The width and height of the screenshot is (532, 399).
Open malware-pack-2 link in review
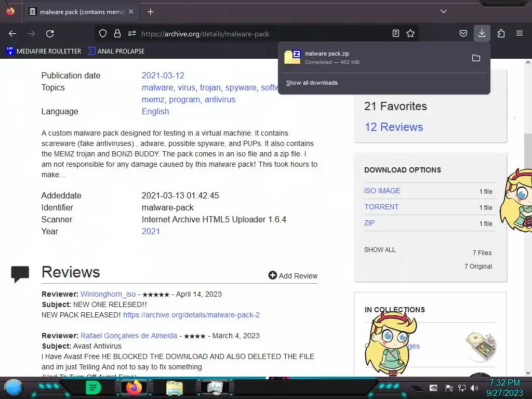pos(191,315)
